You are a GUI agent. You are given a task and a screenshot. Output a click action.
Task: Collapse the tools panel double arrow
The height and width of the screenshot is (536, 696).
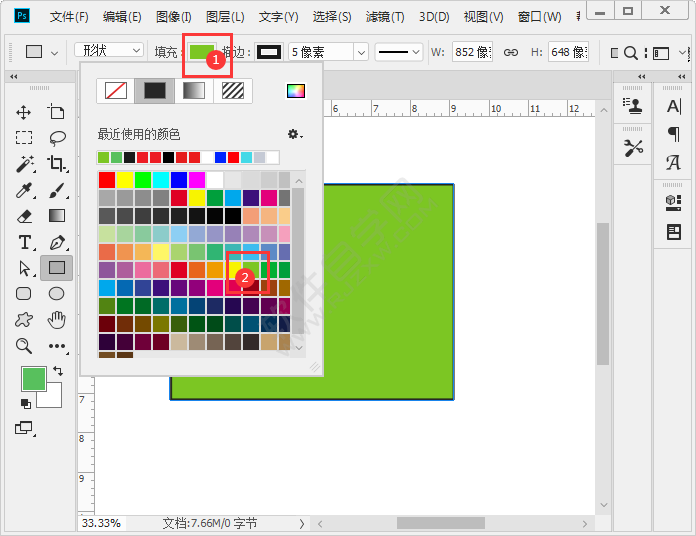pyautogui.click(x=14, y=76)
